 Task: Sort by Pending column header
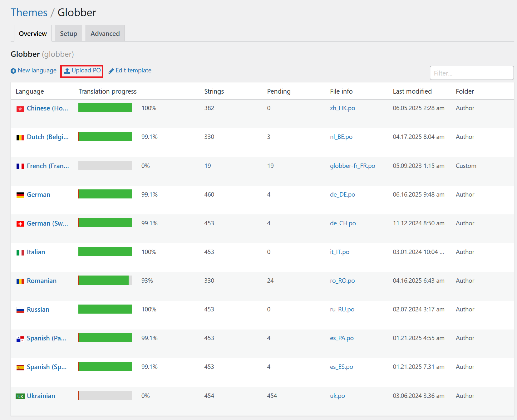[x=279, y=91]
